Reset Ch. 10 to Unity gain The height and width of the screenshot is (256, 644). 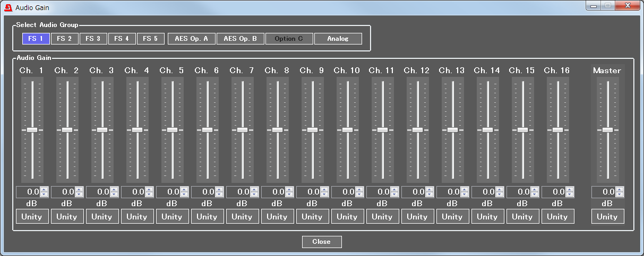347,216
